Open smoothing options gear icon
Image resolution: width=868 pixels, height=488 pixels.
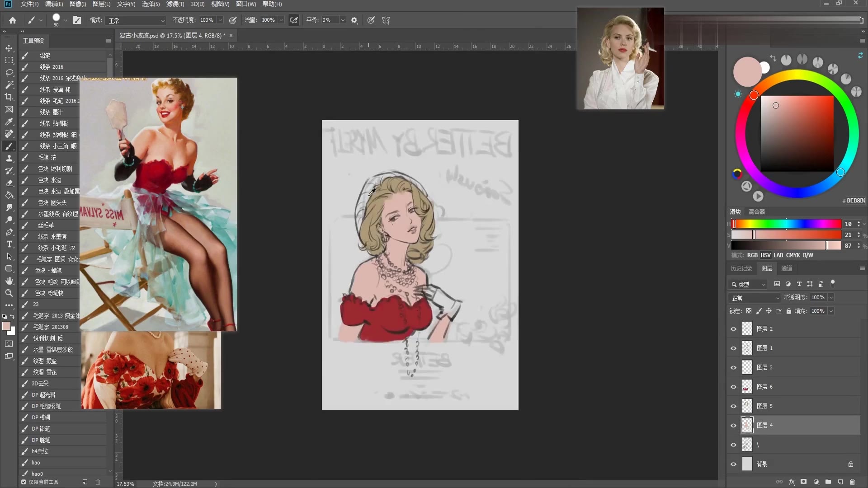354,20
